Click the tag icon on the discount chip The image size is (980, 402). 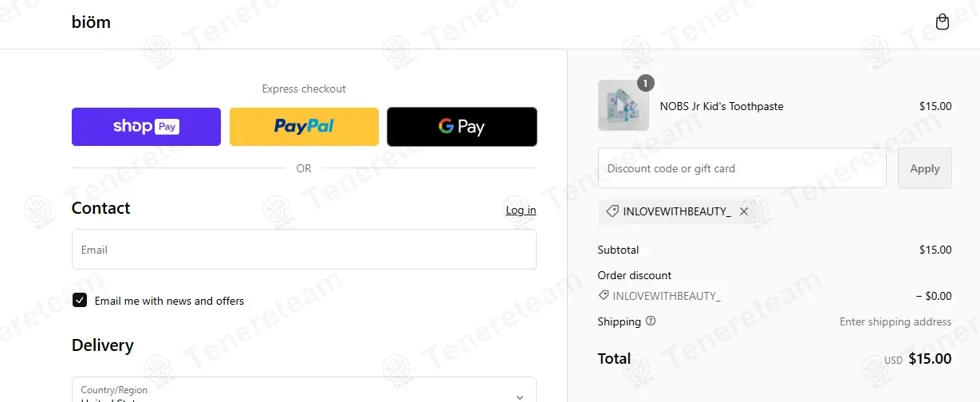click(x=612, y=211)
